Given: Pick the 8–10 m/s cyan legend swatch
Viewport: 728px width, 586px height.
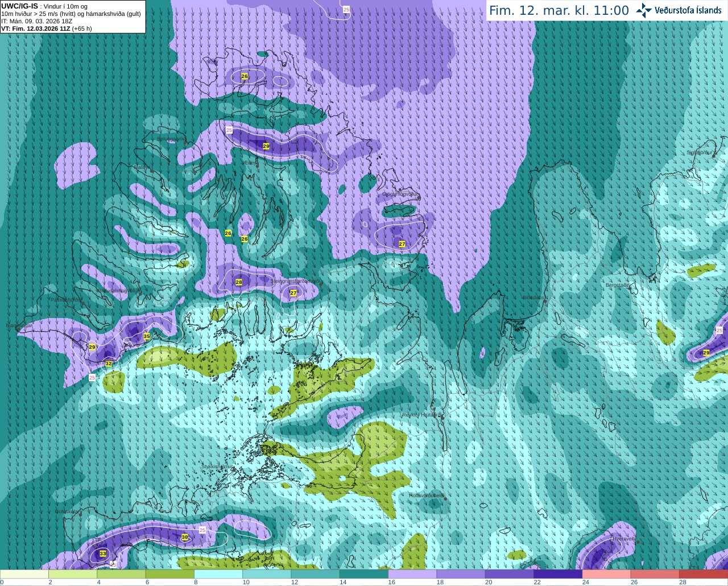Looking at the screenshot, I should click(218, 574).
